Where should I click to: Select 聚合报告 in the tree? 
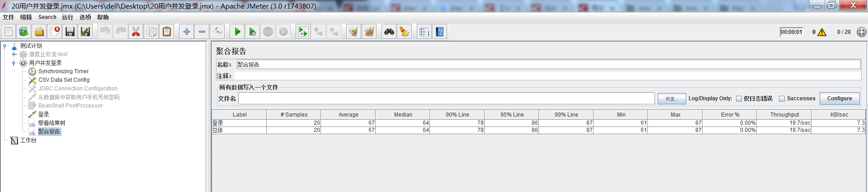tap(49, 131)
